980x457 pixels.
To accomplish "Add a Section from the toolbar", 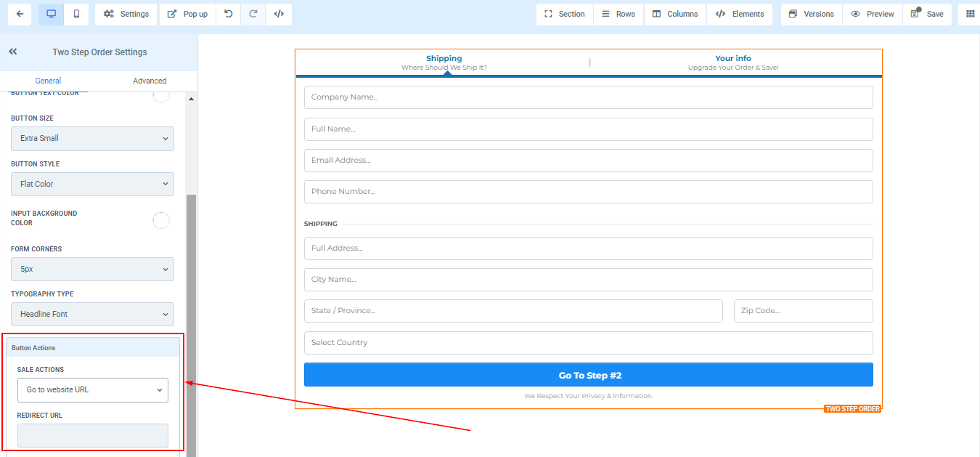I will [x=565, y=14].
